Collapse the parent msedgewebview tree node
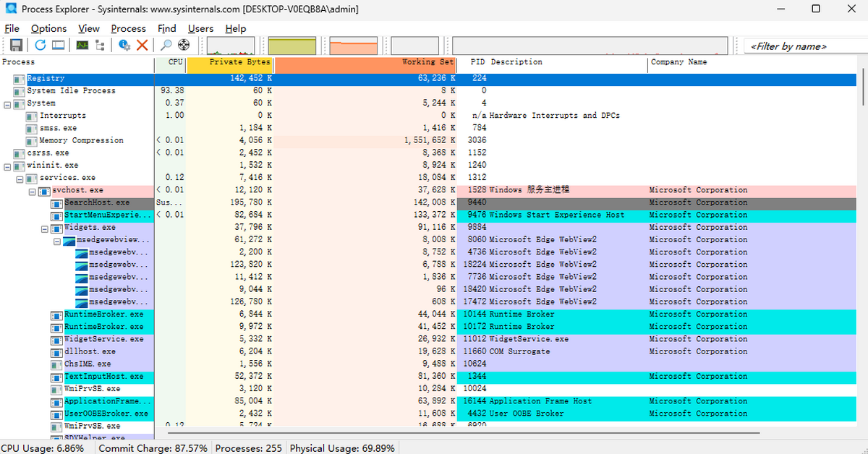 pyautogui.click(x=56, y=240)
